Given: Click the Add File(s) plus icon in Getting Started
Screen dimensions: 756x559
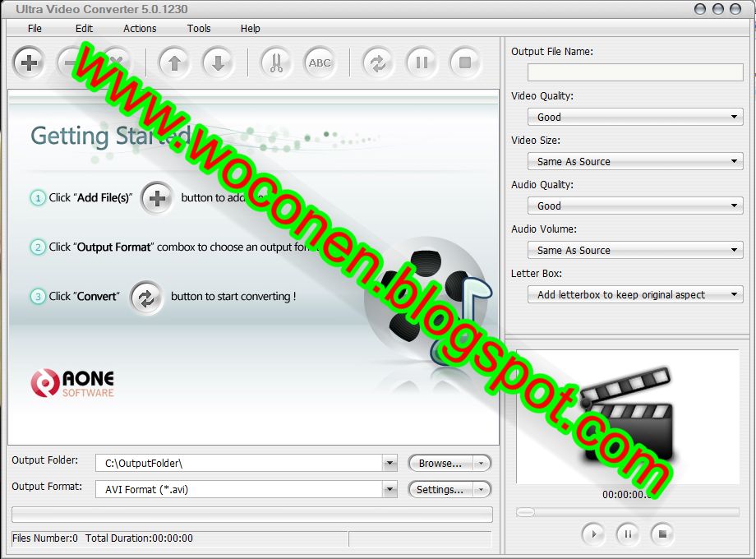Looking at the screenshot, I should click(157, 198).
